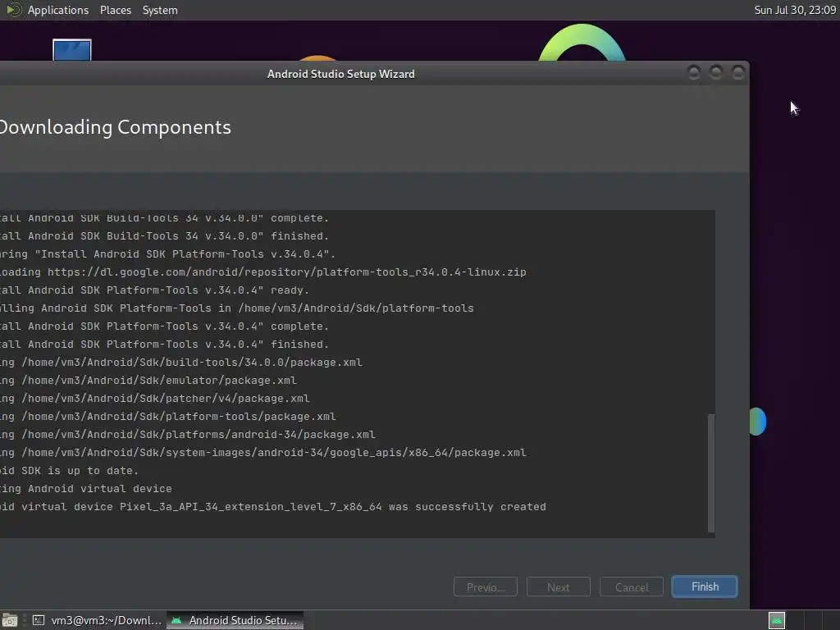
Task: Click the Next button in the wizard
Action: 558,587
